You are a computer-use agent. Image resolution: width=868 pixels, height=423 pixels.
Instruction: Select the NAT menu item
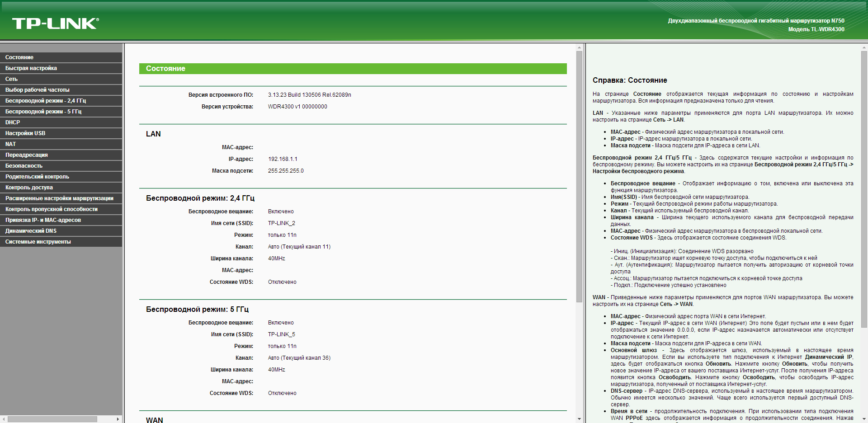point(61,144)
